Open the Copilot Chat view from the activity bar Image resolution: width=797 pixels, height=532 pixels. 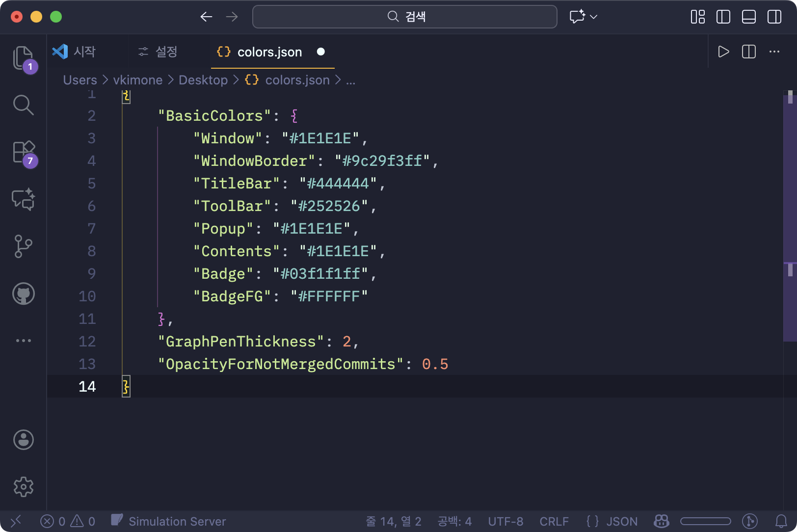(x=23, y=199)
